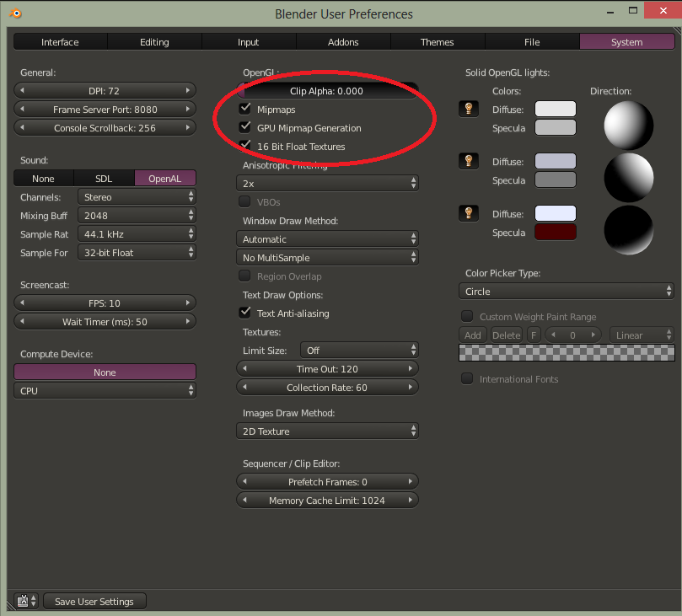Open Textures Limit Size dropdown
This screenshot has width=682, height=616.
click(x=359, y=351)
